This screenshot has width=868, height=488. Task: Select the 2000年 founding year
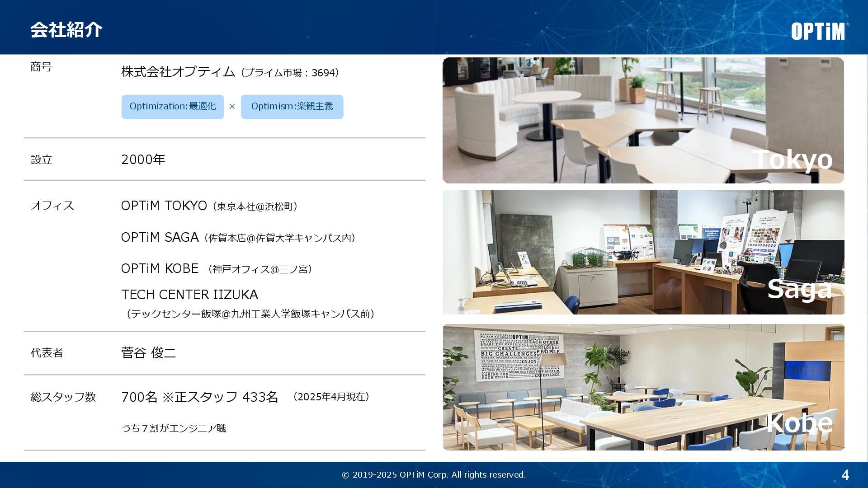click(143, 160)
